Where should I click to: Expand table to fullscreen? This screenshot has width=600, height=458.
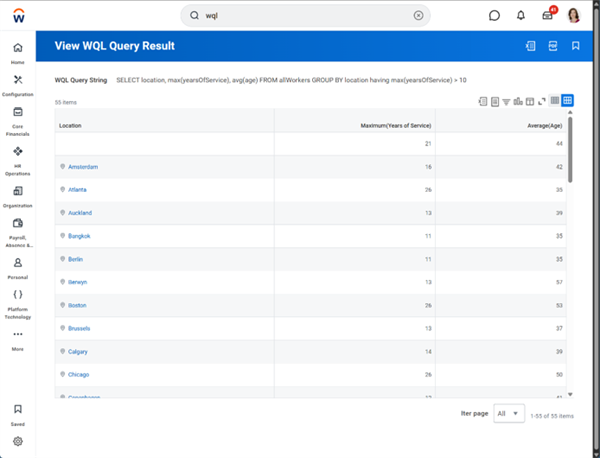pyautogui.click(x=542, y=101)
